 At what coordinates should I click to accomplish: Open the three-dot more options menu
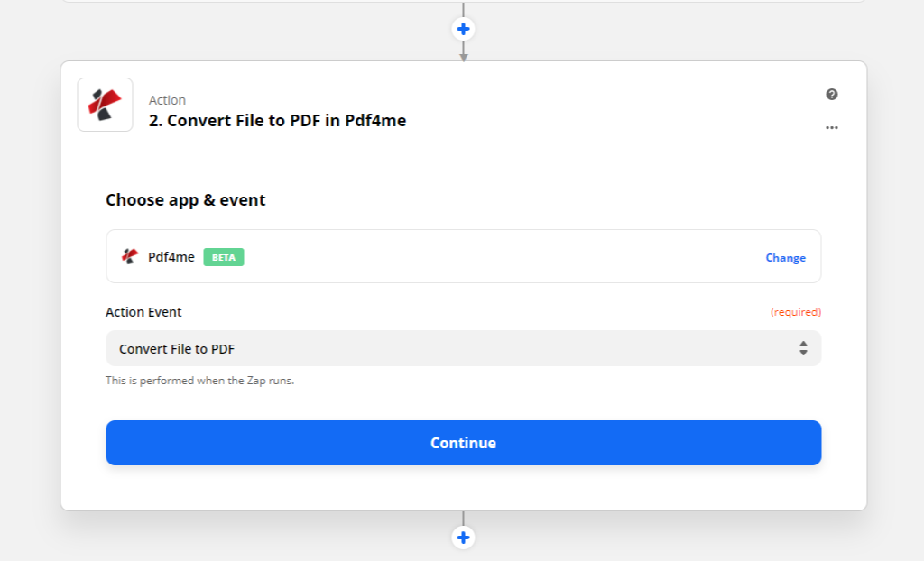[x=831, y=128]
